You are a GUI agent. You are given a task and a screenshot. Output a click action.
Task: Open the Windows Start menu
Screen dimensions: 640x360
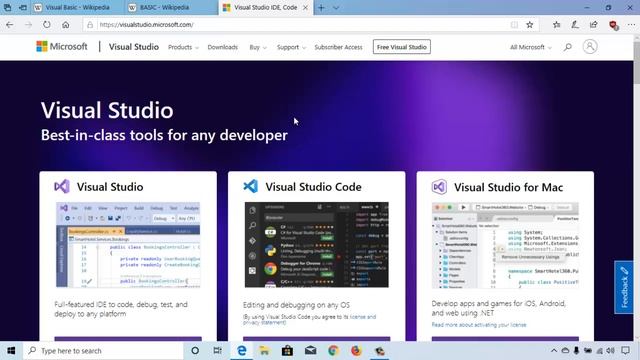pos(11,351)
